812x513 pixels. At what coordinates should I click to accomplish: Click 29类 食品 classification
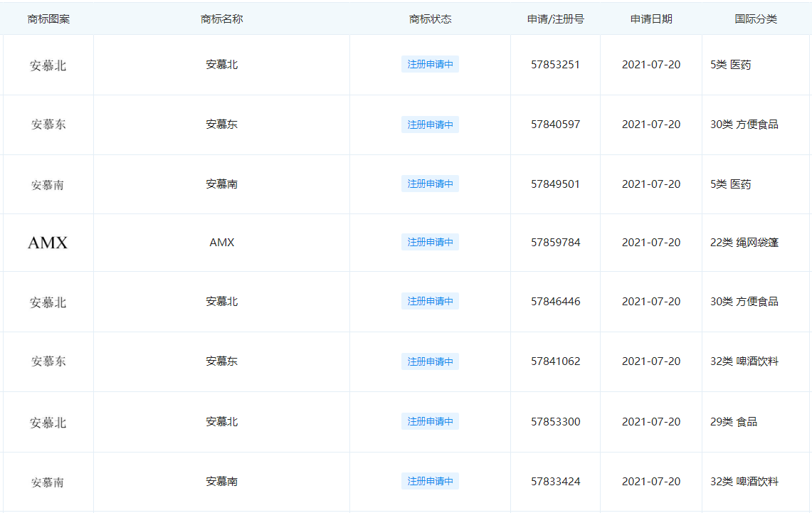733,422
